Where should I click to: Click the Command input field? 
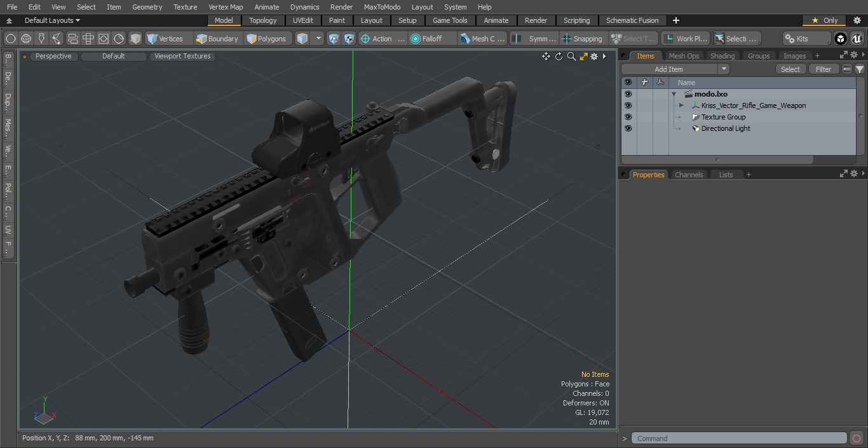point(739,438)
